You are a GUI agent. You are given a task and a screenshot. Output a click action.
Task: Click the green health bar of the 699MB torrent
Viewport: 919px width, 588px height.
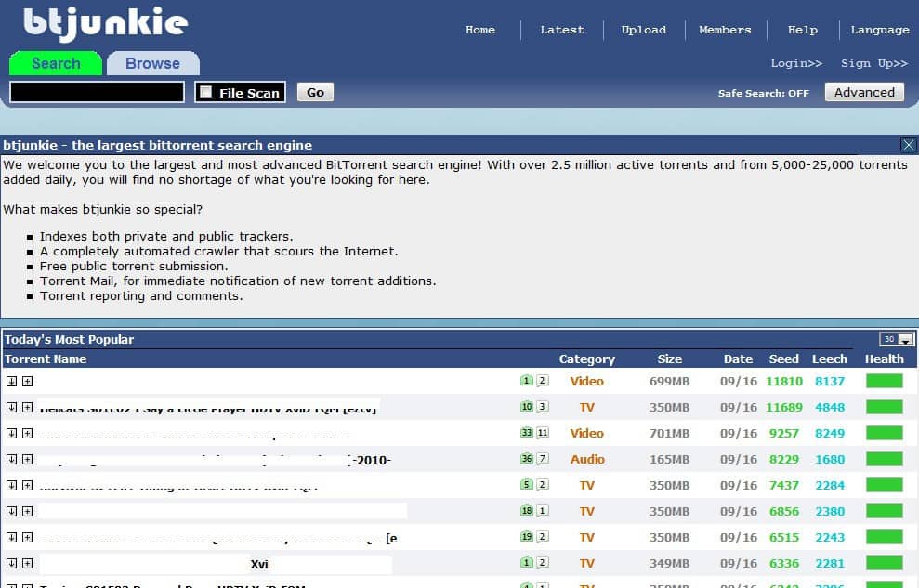884,381
